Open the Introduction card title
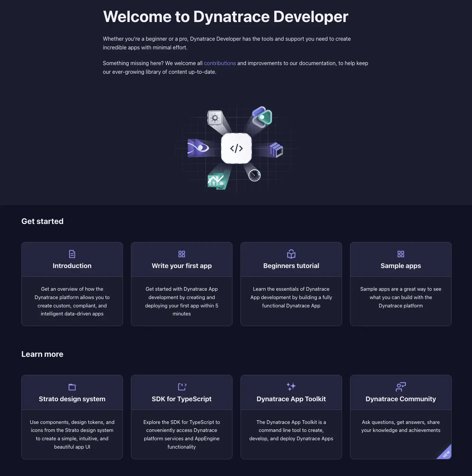472x476 pixels. pyautogui.click(x=72, y=266)
